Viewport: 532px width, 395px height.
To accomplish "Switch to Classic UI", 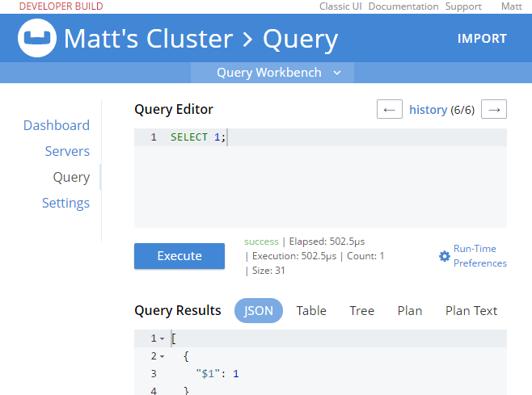I will point(340,6).
